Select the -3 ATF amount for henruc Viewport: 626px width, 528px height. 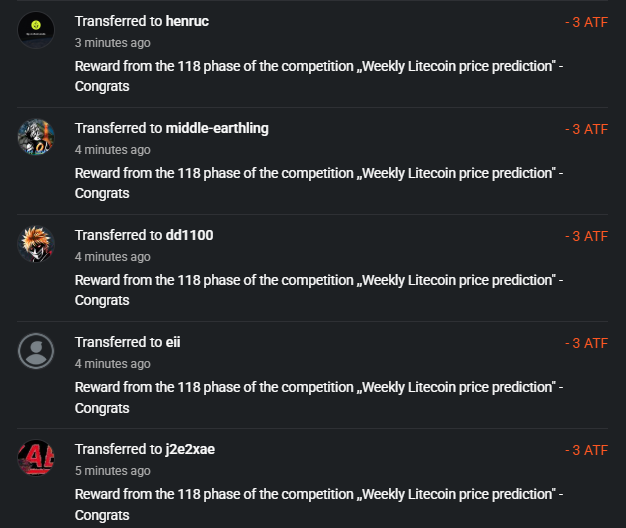tap(586, 22)
